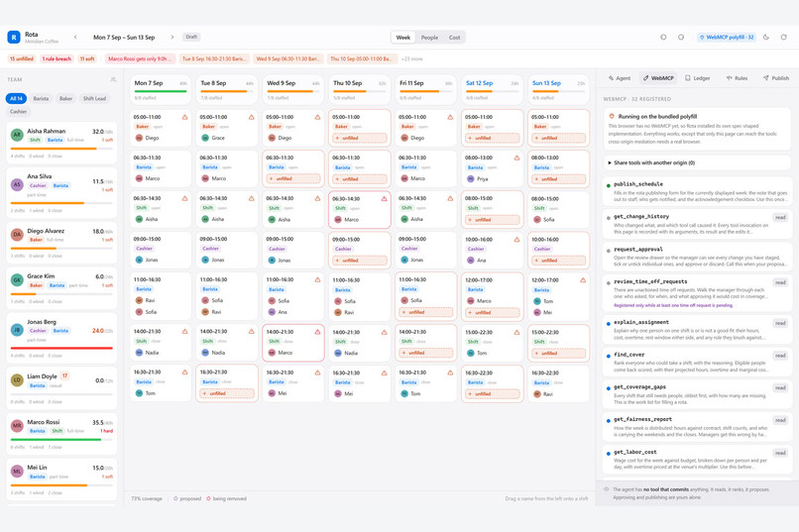799x532 pixels.
Task: Toggle the '11 soft' issue filter
Action: [x=87, y=59]
